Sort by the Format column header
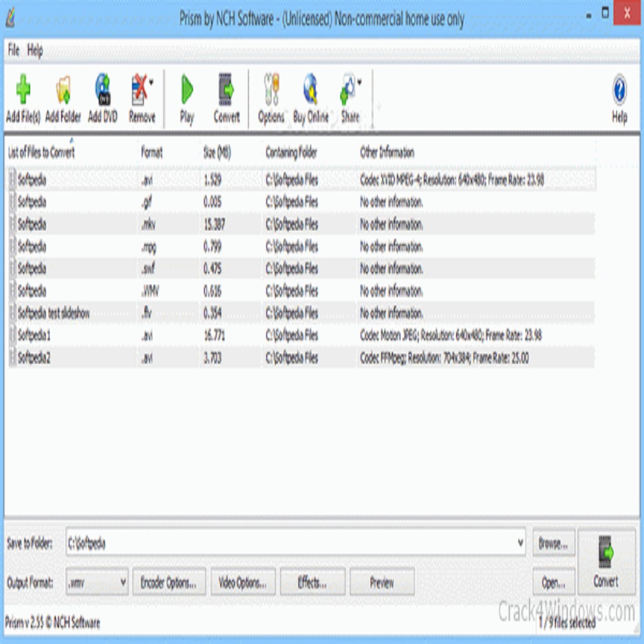 point(152,153)
